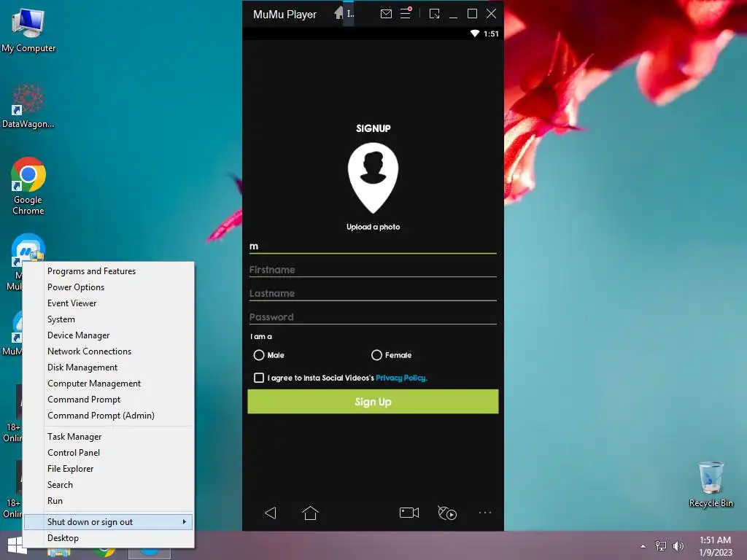The width and height of the screenshot is (747, 560).
Task: Open Google Chrome desktop shortcut
Action: [28, 186]
